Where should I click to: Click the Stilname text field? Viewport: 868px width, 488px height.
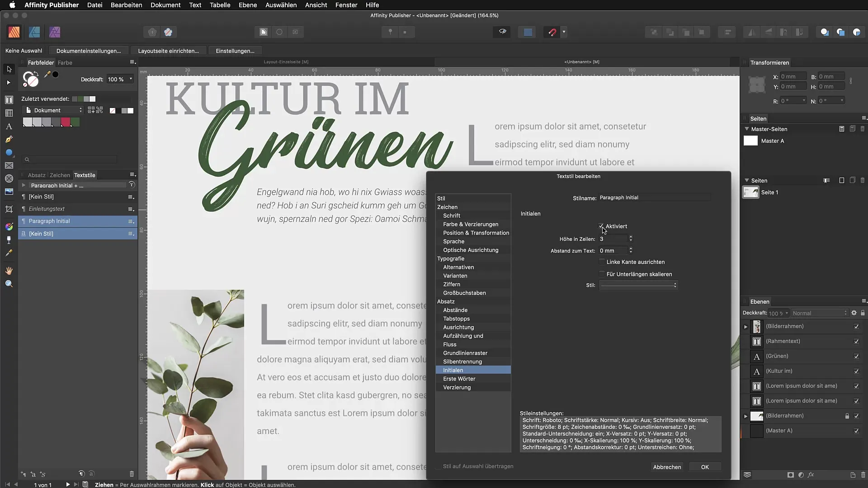(x=654, y=197)
